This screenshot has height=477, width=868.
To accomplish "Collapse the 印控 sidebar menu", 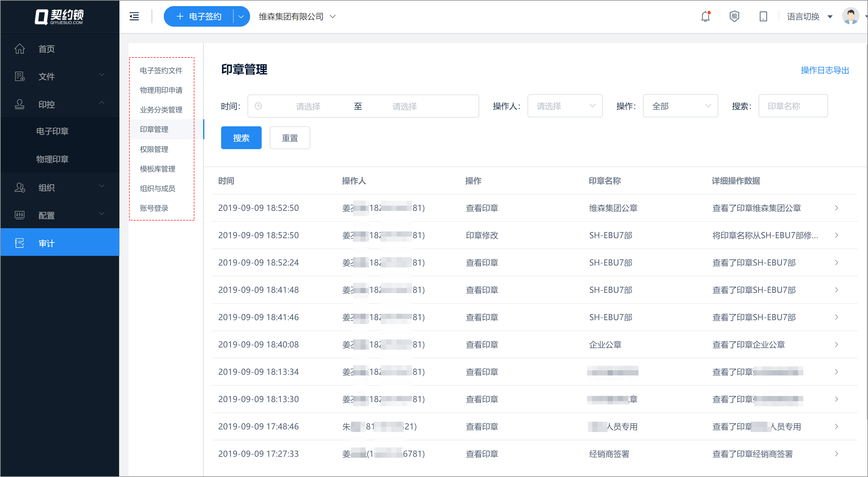I will [x=60, y=104].
